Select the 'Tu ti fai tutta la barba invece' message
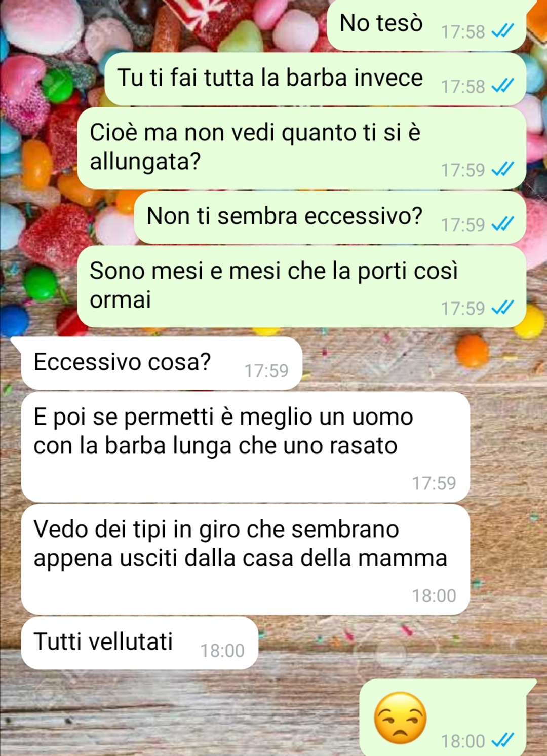 coord(315,79)
